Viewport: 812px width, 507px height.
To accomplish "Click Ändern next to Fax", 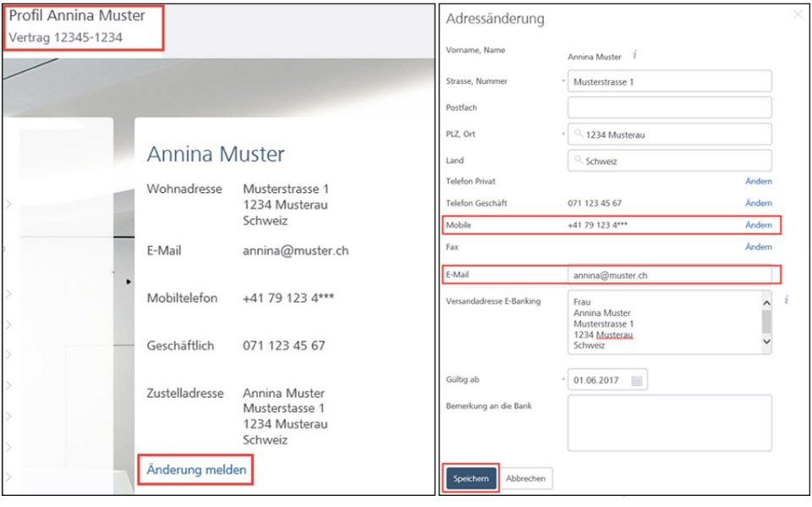I will point(758,247).
